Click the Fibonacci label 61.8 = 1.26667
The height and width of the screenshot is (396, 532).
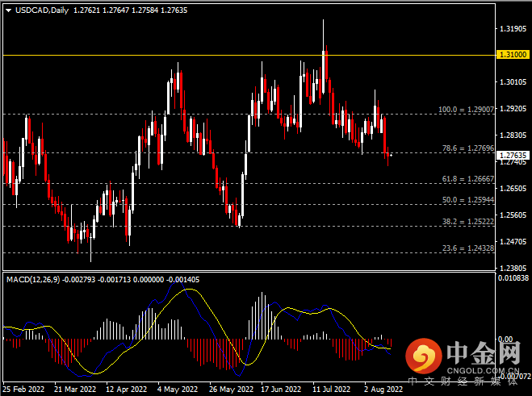click(x=468, y=179)
